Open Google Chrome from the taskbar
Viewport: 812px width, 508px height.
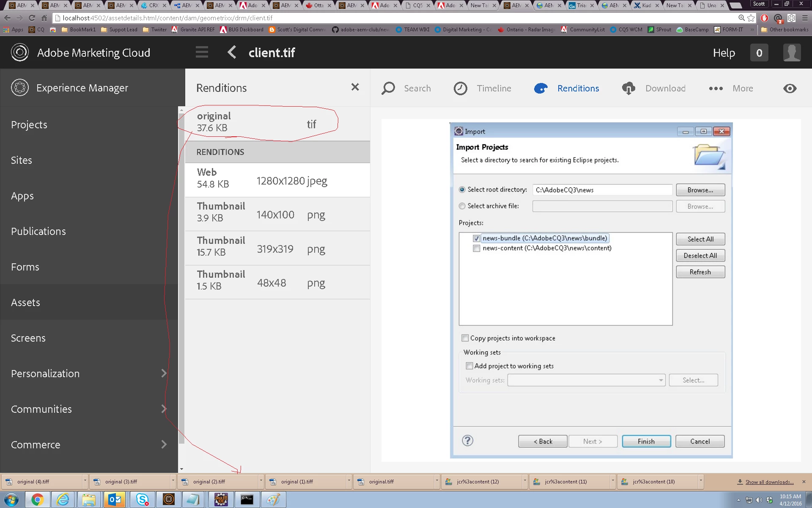tap(37, 500)
